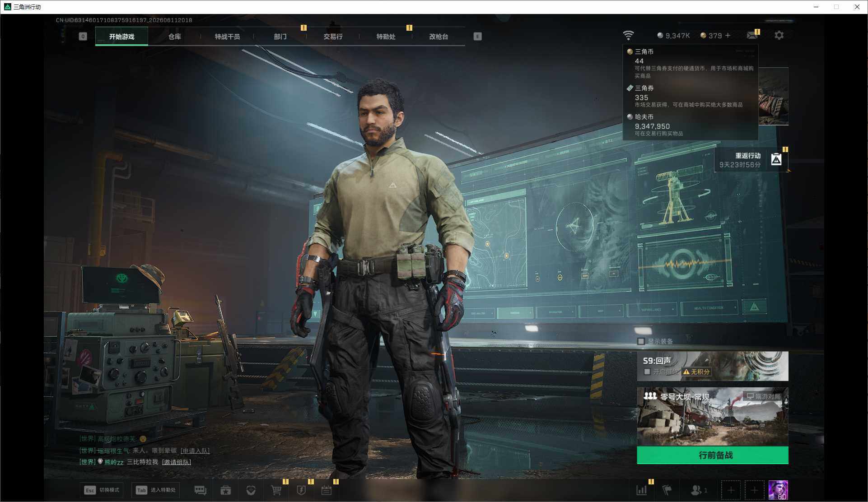Select the 零号大坝-常规 map card
The height and width of the screenshot is (502, 868).
coord(713,417)
